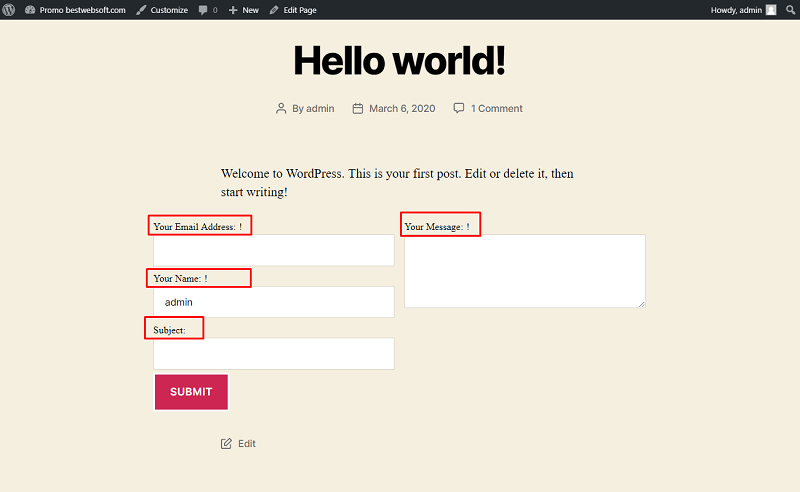This screenshot has width=800, height=492.
Task: Click the Your Name label
Action: point(180,278)
